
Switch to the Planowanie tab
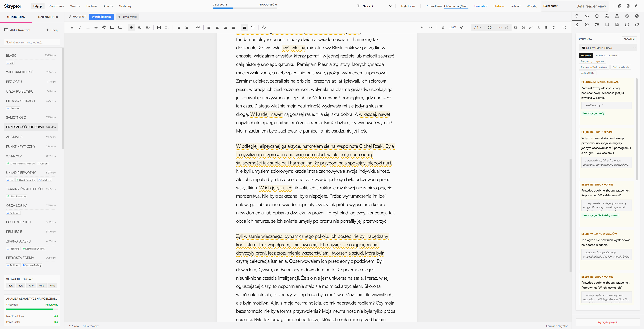point(56,6)
